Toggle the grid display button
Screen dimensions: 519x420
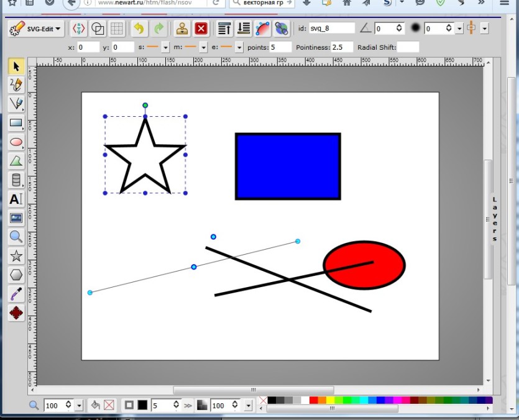click(x=116, y=29)
